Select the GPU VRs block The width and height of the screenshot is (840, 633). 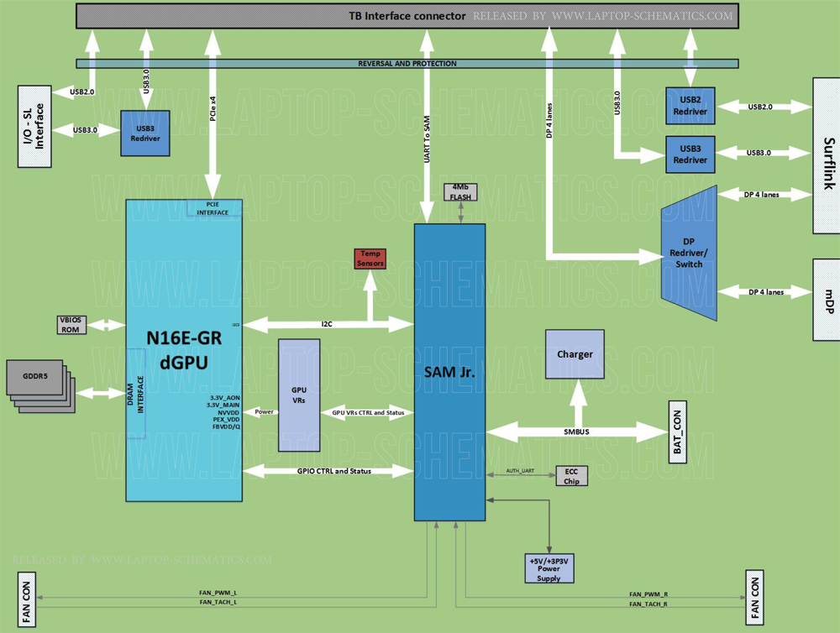pos(299,395)
